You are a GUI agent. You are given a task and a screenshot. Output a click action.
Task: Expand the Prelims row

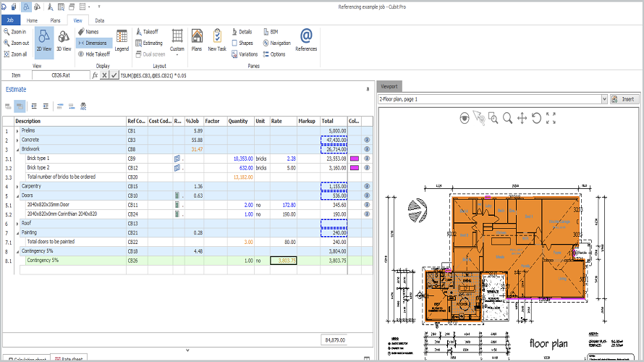pyautogui.click(x=17, y=130)
